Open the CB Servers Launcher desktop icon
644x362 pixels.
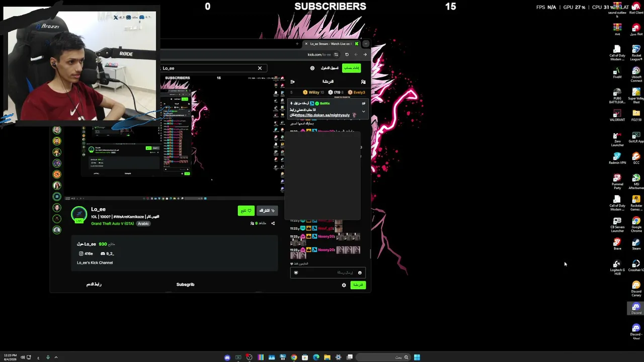pyautogui.click(x=617, y=225)
